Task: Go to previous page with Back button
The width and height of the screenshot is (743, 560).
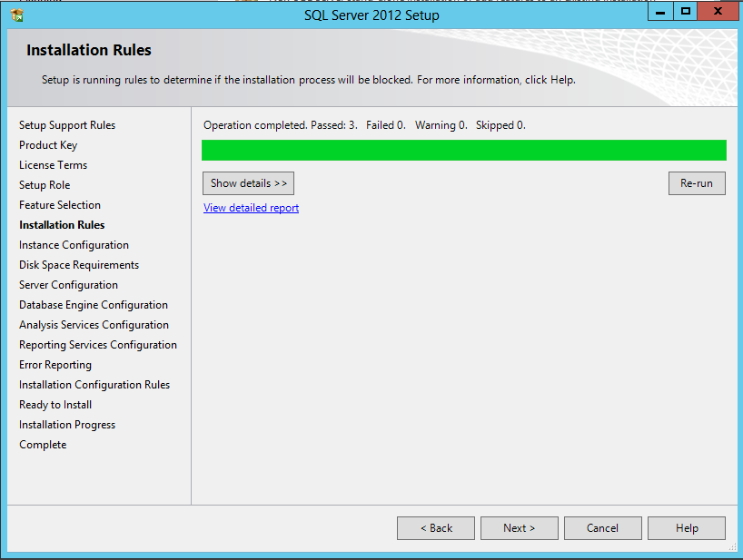Action: tap(436, 528)
